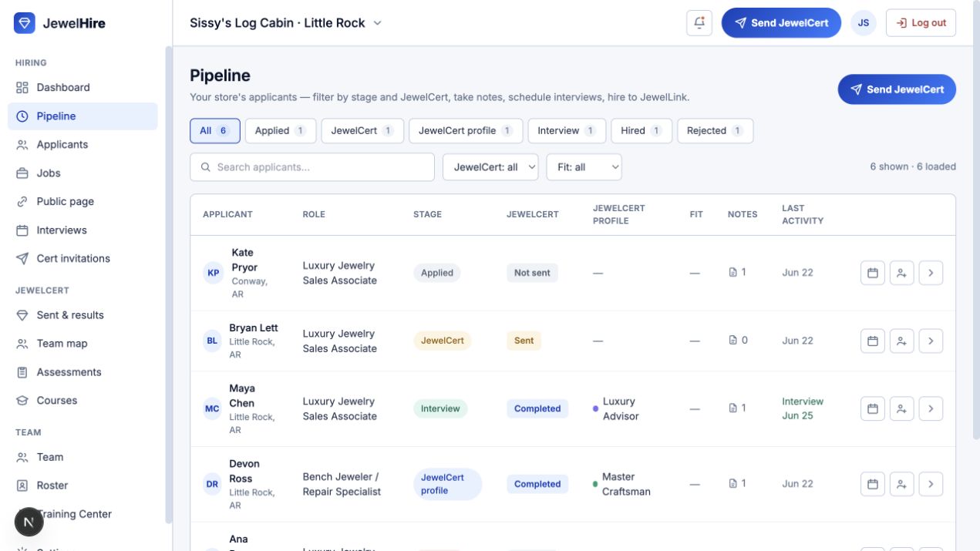Open Assessments in sidebar
The height and width of the screenshot is (551, 980).
83,372
